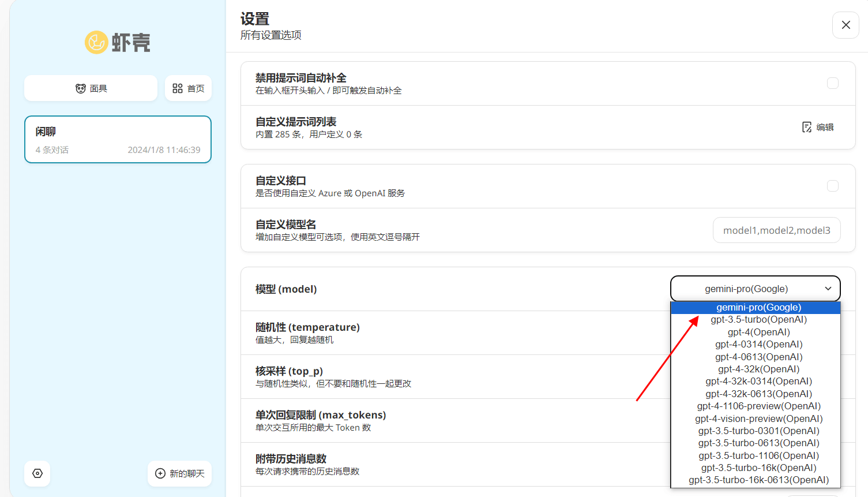The image size is (868, 497).
Task: Close the settings panel with the X icon
Action: click(x=846, y=25)
